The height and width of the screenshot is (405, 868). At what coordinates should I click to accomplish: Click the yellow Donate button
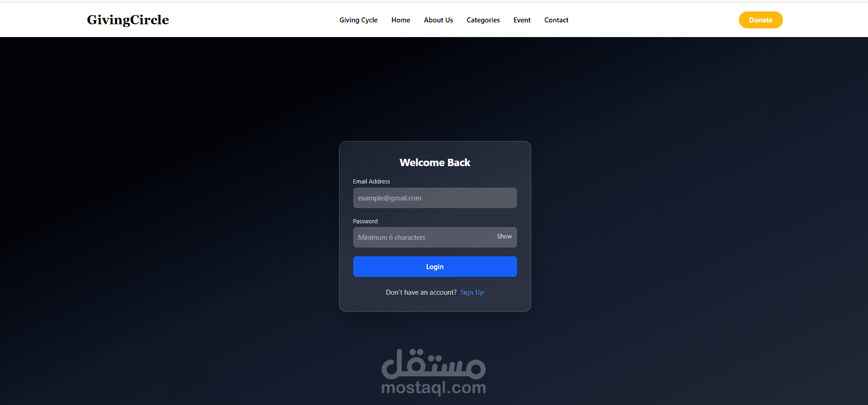click(760, 20)
